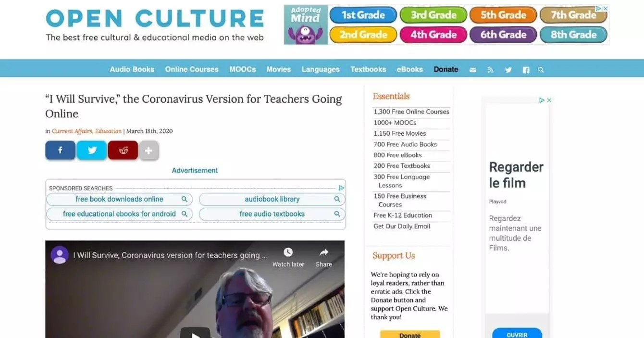Viewport: 644px width, 338px height.
Task: Open the Audio Books menu item
Action: [x=132, y=69]
